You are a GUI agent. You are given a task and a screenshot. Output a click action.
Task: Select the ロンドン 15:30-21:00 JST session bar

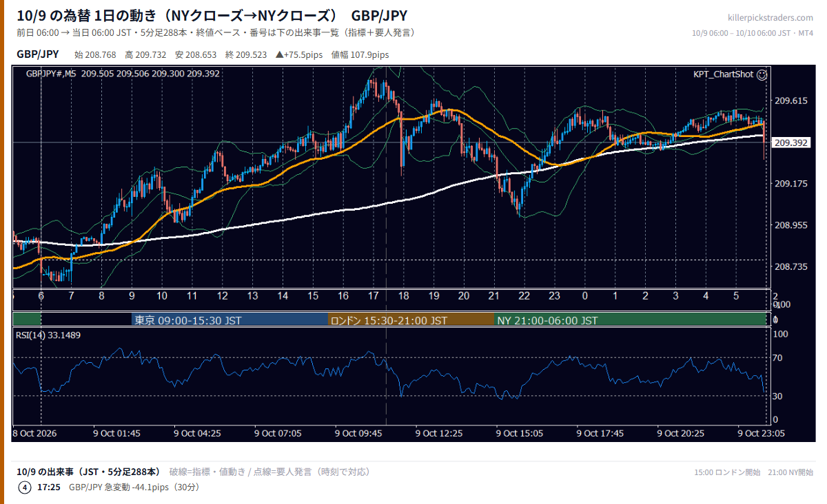(x=412, y=320)
